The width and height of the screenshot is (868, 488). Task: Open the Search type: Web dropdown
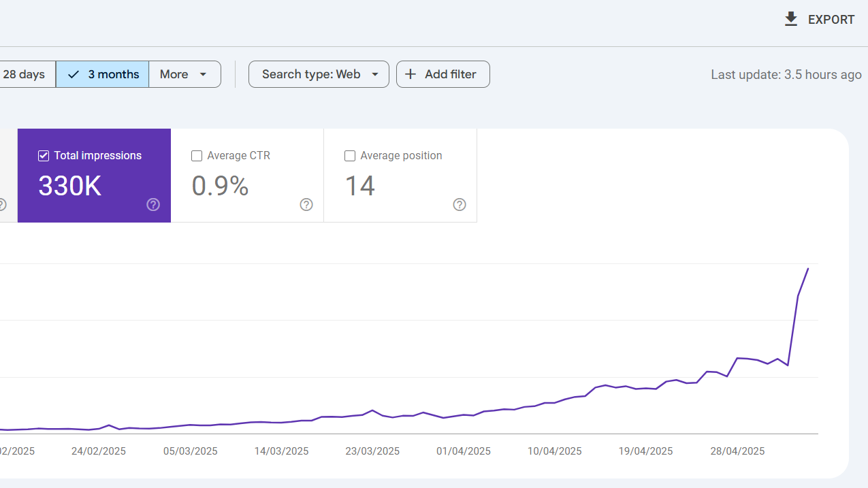pos(319,74)
